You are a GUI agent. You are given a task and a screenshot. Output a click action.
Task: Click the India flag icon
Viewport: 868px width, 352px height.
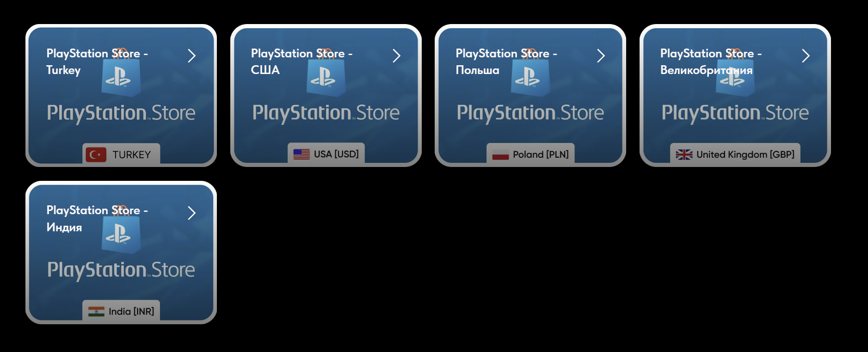(x=96, y=312)
